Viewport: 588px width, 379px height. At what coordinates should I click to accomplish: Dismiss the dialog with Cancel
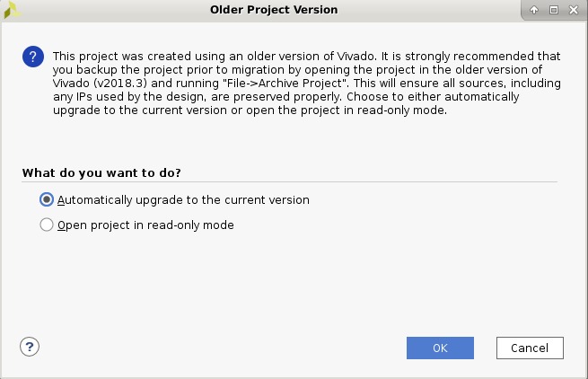pos(530,348)
